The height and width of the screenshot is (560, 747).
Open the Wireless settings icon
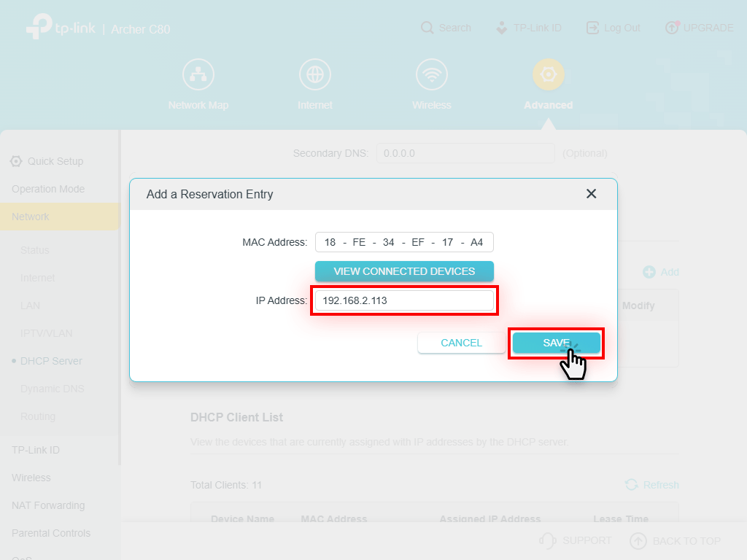[x=431, y=73]
